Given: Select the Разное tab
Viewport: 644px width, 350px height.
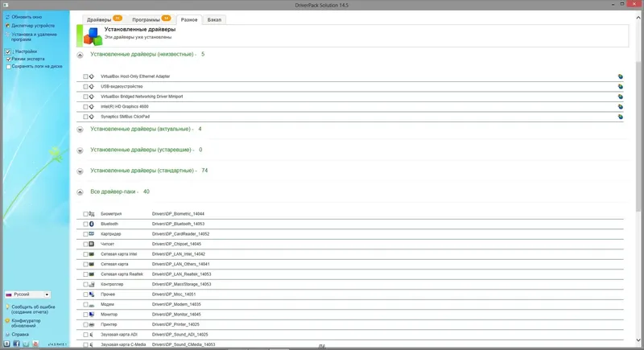Looking at the screenshot, I should click(x=189, y=19).
